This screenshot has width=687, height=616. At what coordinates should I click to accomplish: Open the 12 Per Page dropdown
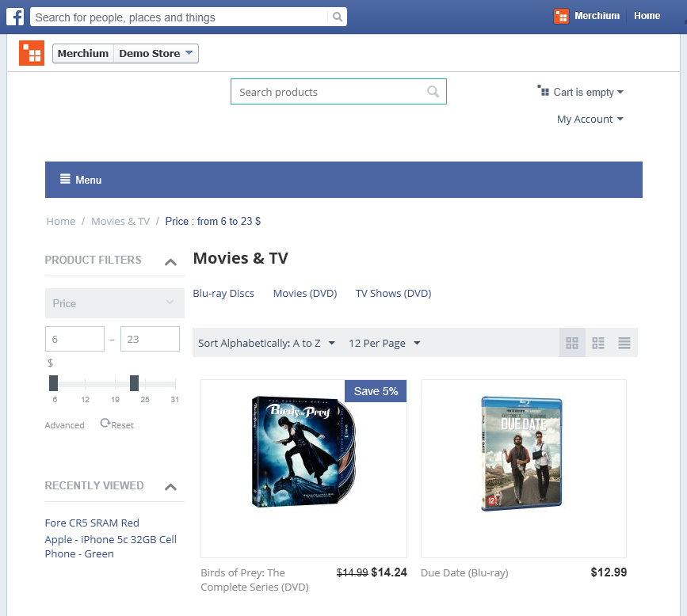pos(384,344)
